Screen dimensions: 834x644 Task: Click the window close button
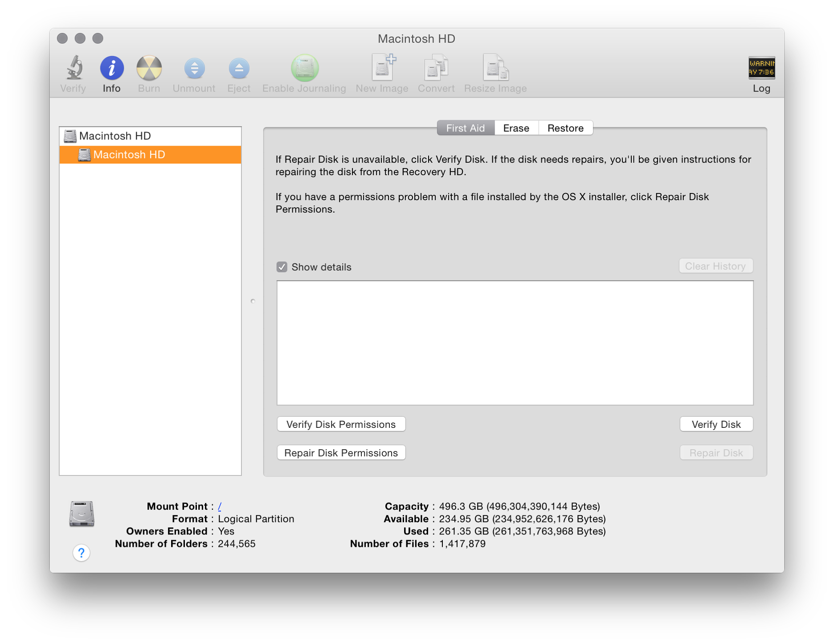(62, 38)
